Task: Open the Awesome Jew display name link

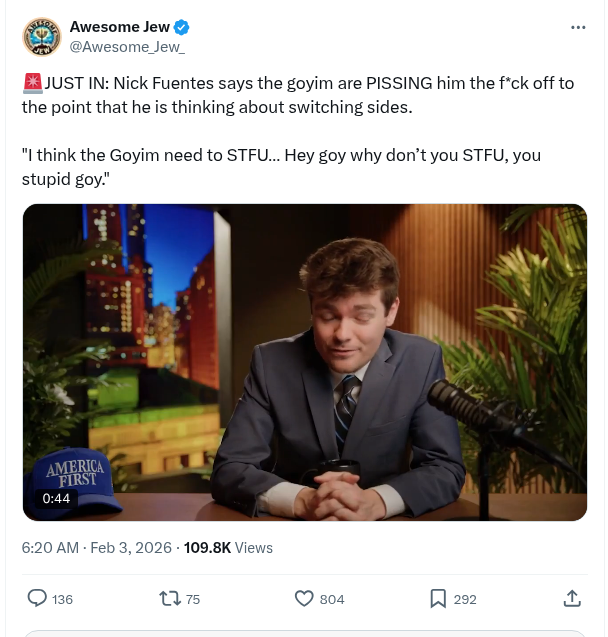Action: 119,27
